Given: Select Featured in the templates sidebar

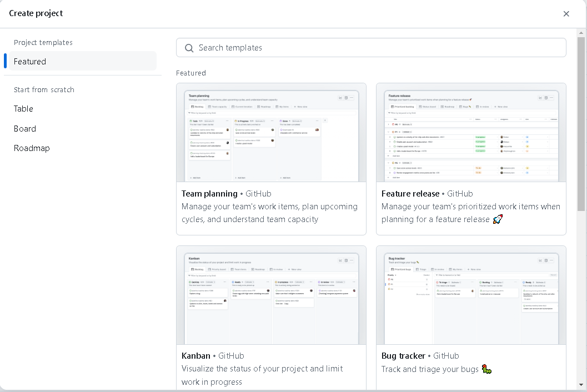Looking at the screenshot, I should (x=83, y=61).
